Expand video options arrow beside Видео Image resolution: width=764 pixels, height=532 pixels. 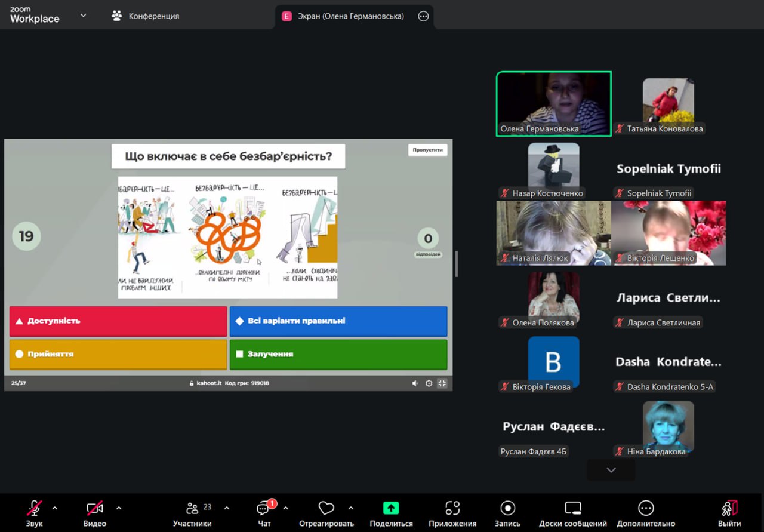click(119, 508)
